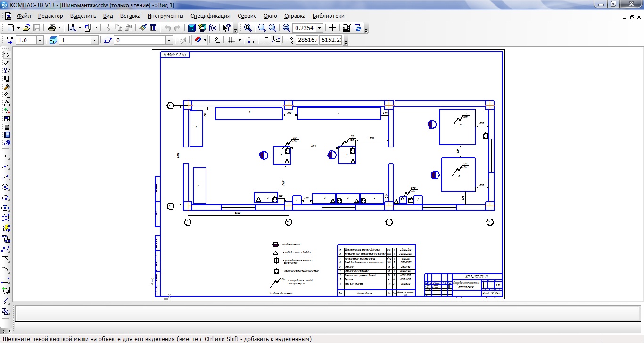Click the refresh image icon
This screenshot has width=644, height=343.
[357, 28]
